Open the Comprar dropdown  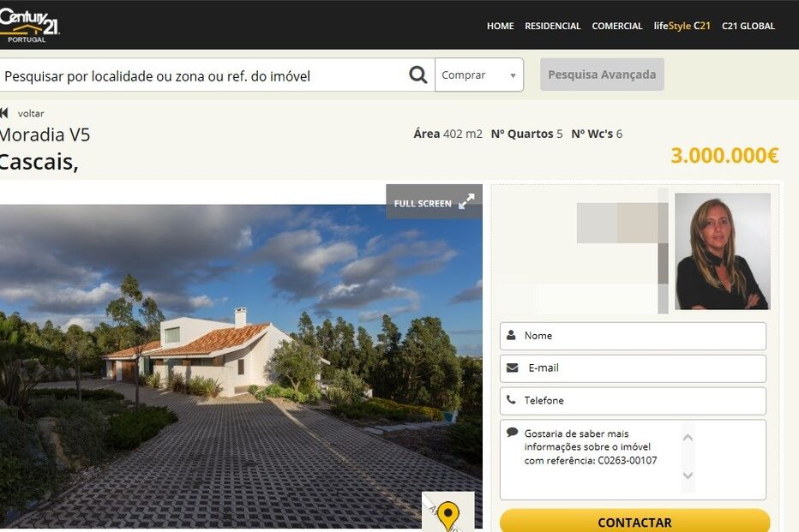[x=479, y=75]
